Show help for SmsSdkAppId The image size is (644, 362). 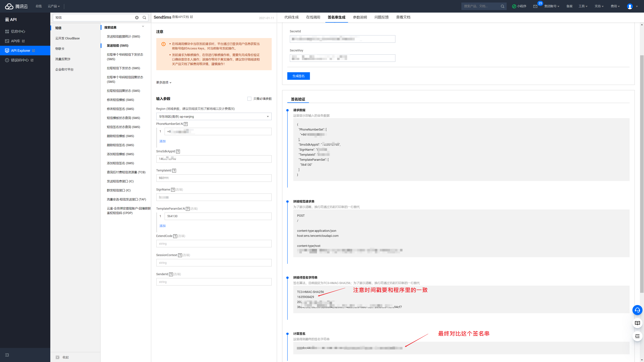point(178,151)
